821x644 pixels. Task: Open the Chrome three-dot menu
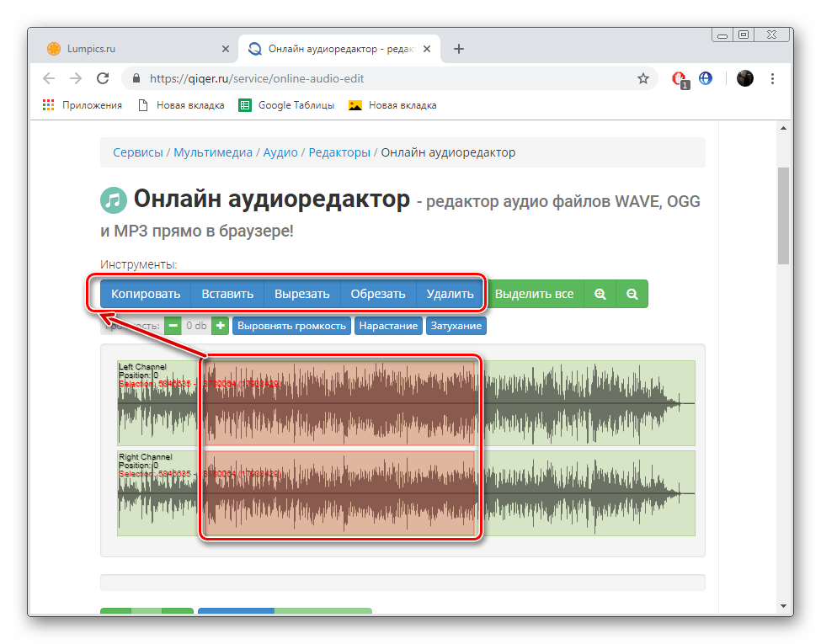point(772,78)
